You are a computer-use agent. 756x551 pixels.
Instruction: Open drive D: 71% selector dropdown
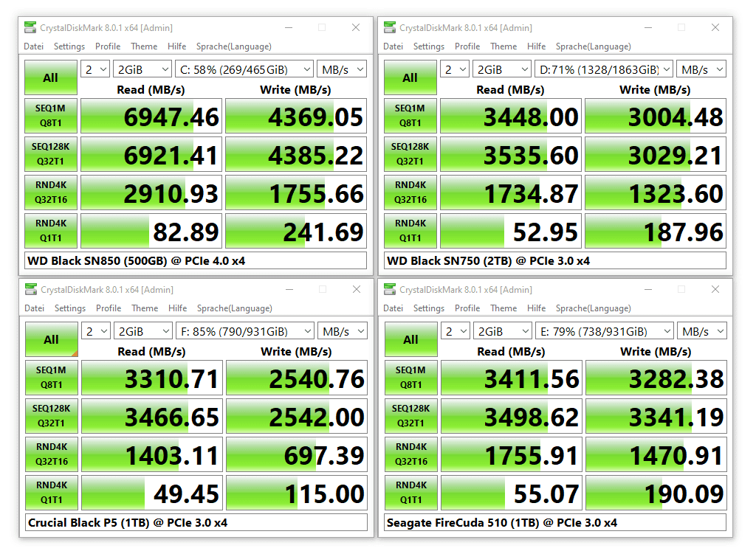point(604,70)
